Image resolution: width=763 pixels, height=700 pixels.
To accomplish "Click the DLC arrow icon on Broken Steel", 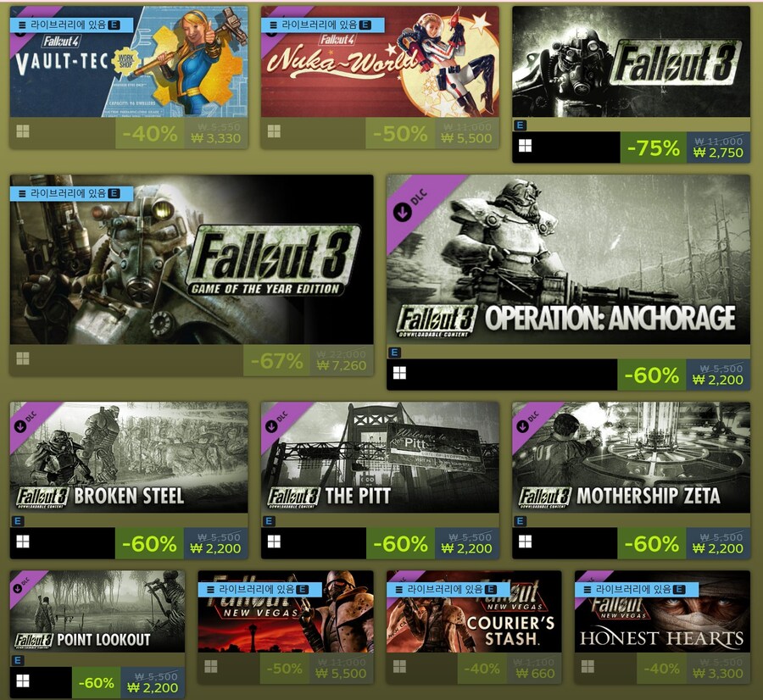I will point(20,426).
